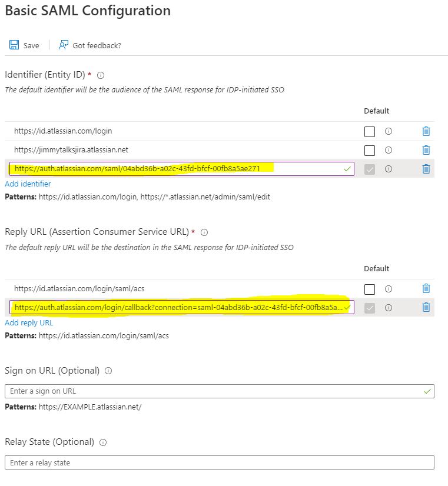This screenshot has width=448, height=486.
Task: Delete the https://id.atlassian.com/login identifier
Action: [x=426, y=131]
